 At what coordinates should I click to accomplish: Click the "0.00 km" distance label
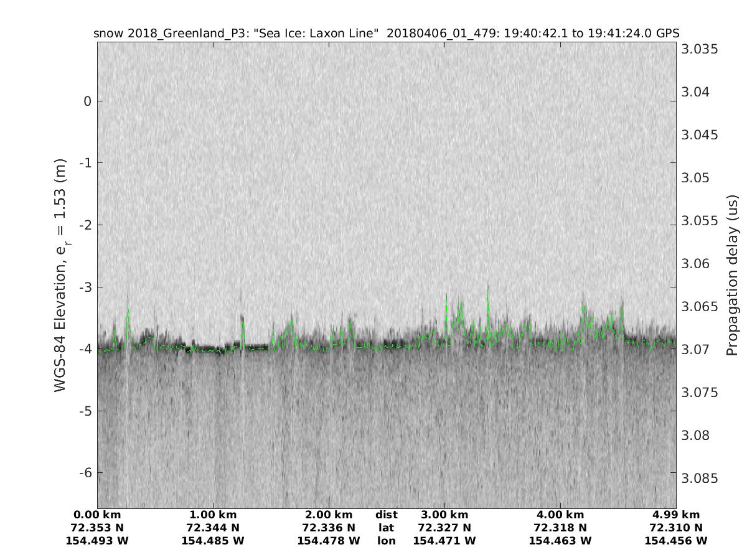pos(97,515)
